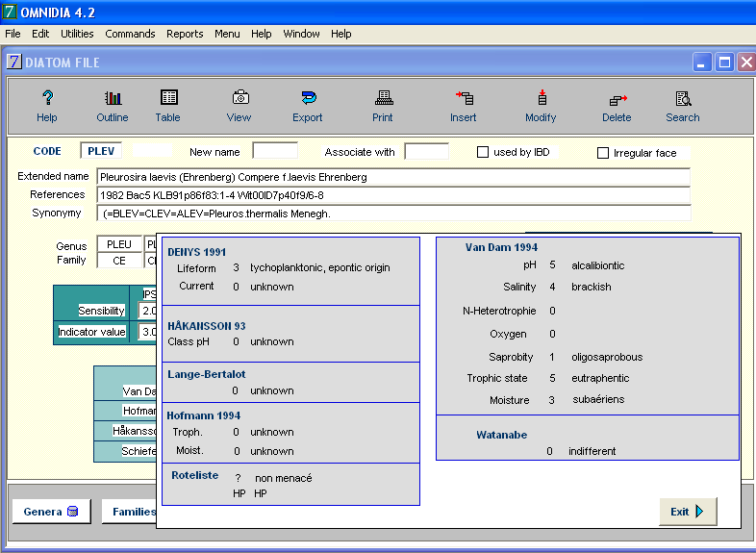Click the Synonymy field
The width and height of the screenshot is (756, 553).
pos(393,214)
